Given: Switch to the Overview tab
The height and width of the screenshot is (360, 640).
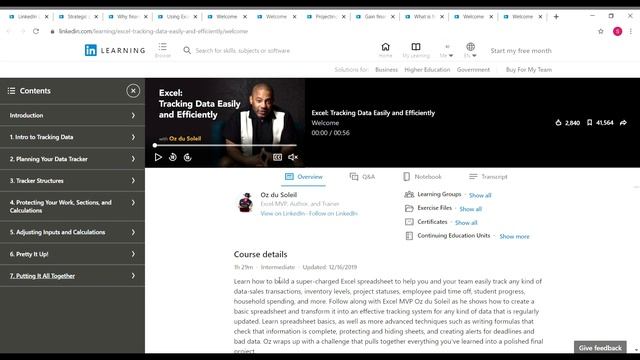Looking at the screenshot, I should click(303, 177).
